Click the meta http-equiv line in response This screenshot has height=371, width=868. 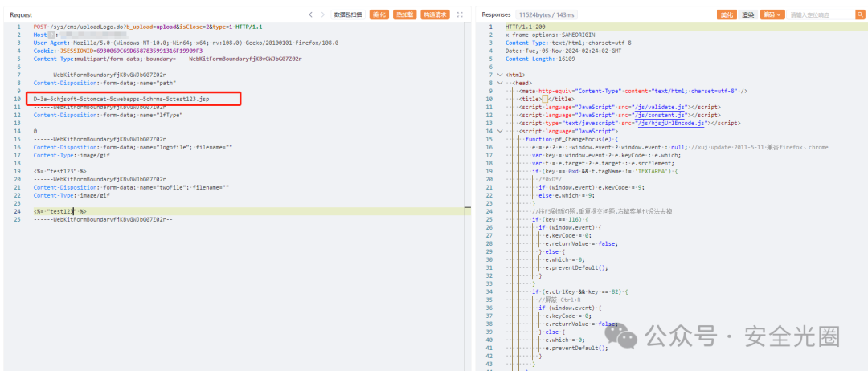633,91
